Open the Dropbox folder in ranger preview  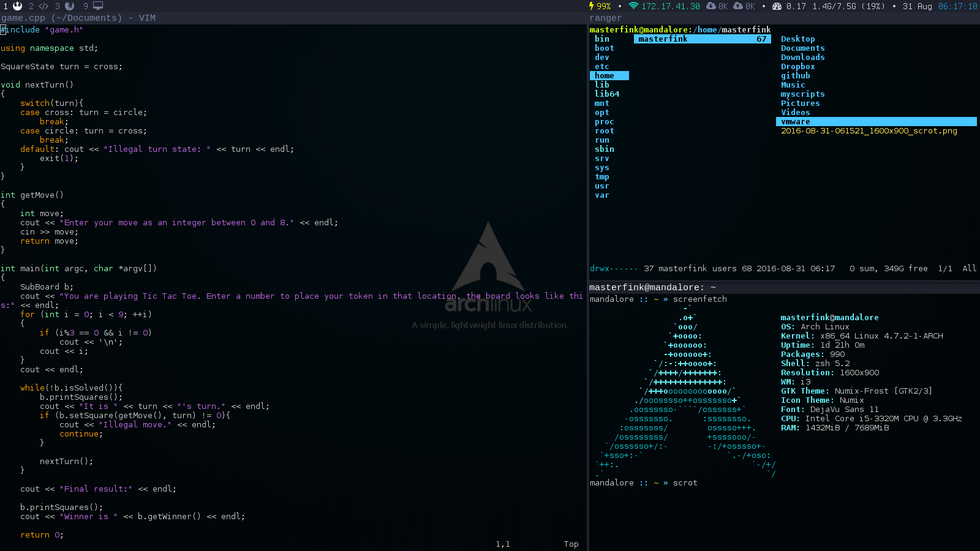click(797, 66)
